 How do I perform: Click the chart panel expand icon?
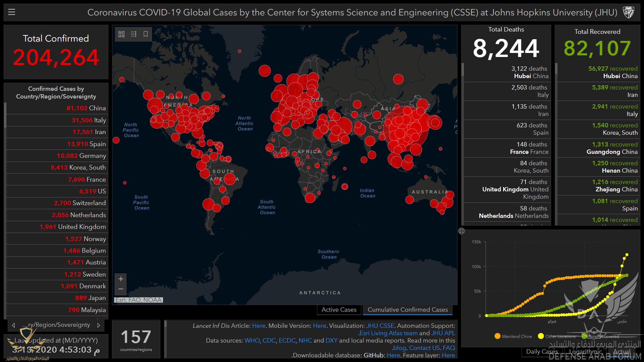click(462, 231)
